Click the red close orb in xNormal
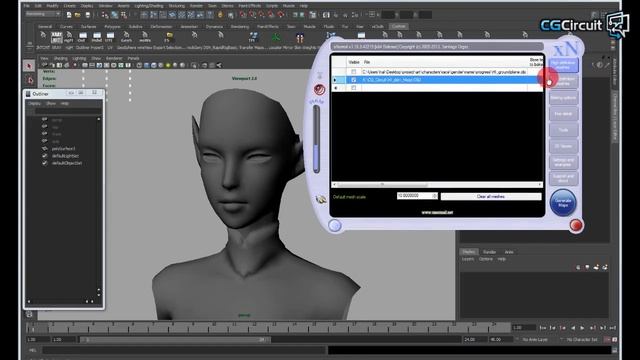The image size is (640, 360). [x=576, y=225]
